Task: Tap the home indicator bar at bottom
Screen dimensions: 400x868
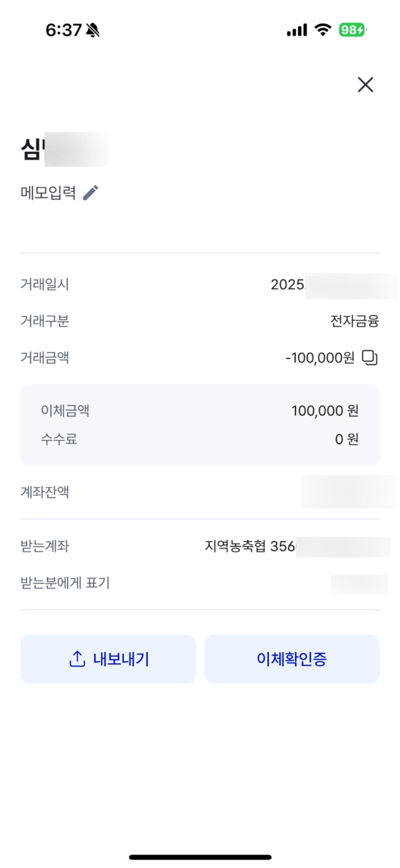Action: (x=200, y=857)
